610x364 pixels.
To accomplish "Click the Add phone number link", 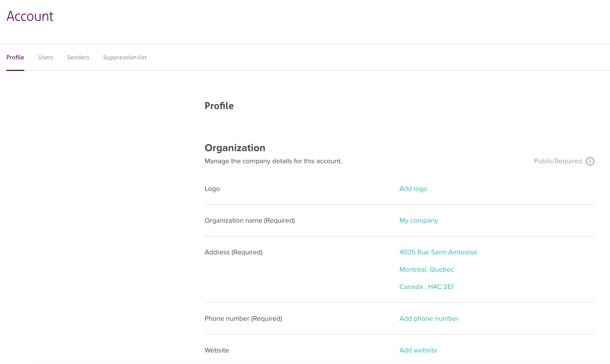I will (x=429, y=318).
